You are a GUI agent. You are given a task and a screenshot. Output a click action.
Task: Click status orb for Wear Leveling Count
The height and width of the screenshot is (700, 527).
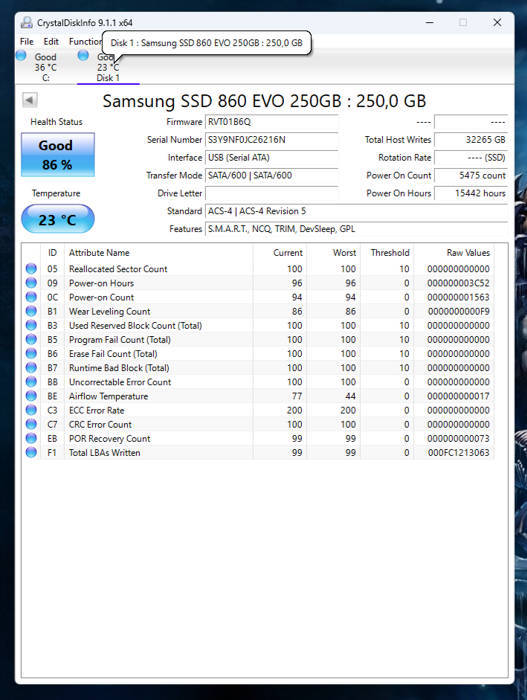pyautogui.click(x=31, y=311)
